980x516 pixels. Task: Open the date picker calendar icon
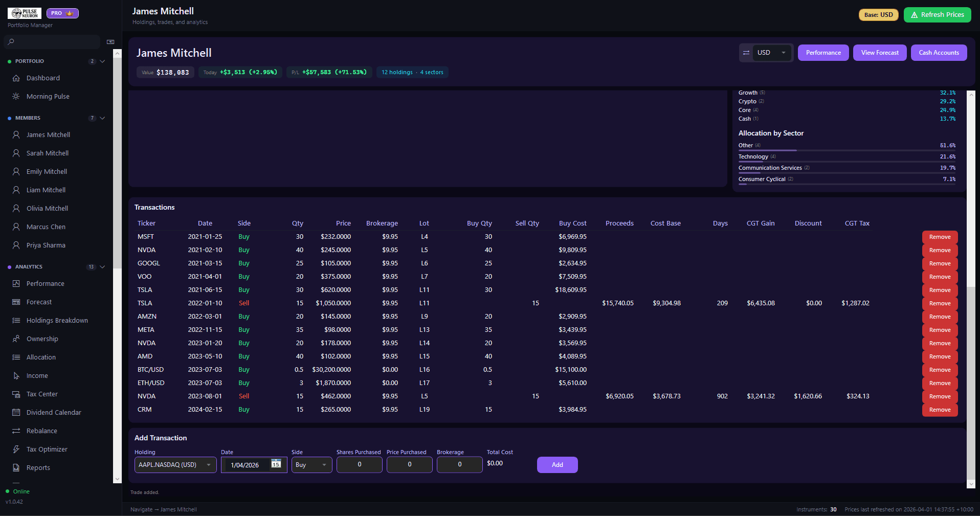tap(276, 464)
